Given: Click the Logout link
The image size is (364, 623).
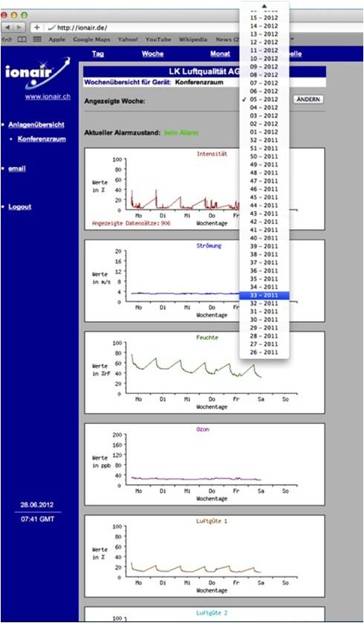Looking at the screenshot, I should click(x=19, y=207).
